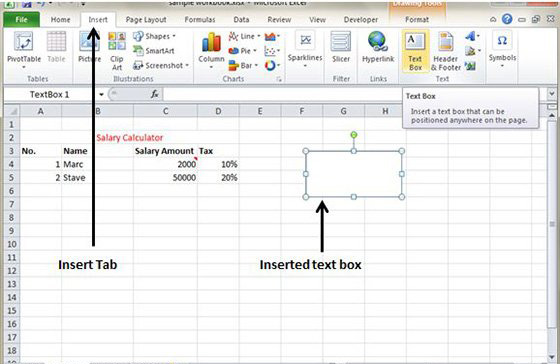Click the fx insert function button
The image size is (560, 364).
pos(154,94)
